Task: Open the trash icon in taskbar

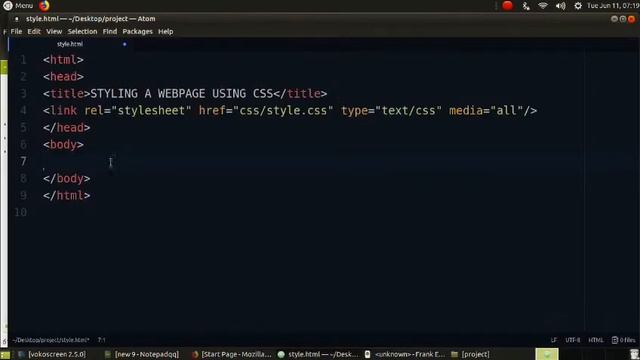Action: click(x=634, y=354)
